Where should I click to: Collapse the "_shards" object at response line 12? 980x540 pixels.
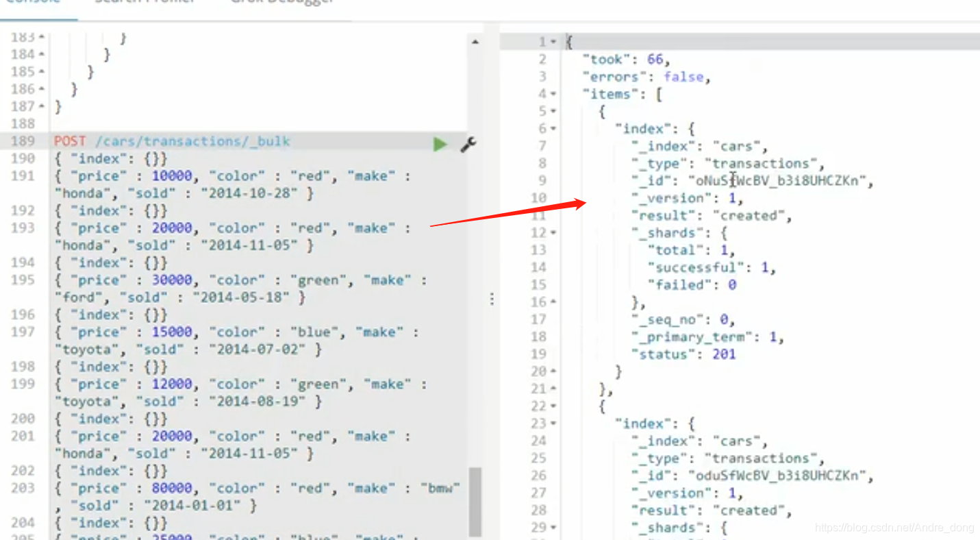(553, 233)
